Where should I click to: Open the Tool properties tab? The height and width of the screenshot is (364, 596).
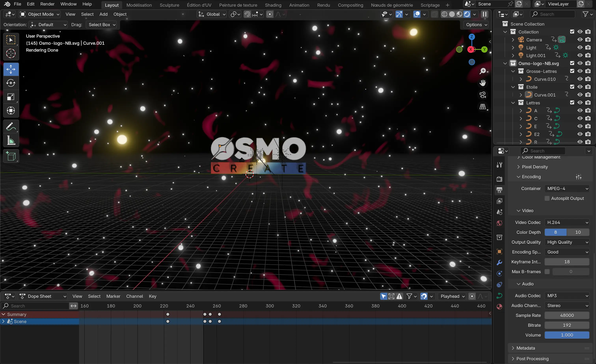499,165
